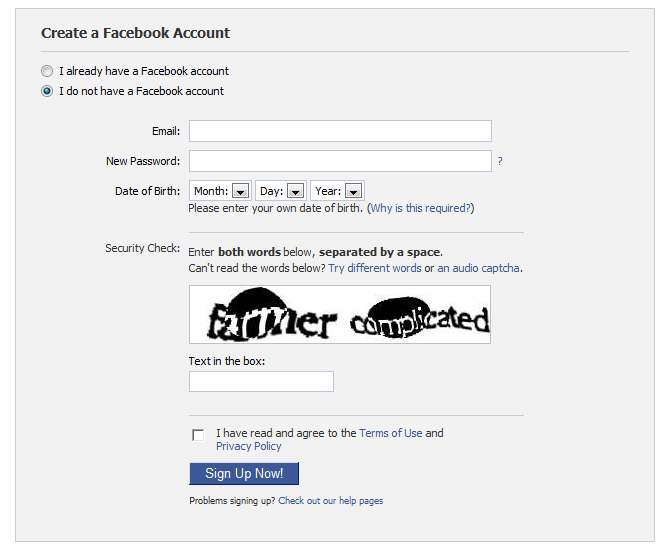The image size is (663, 553).
Task: Click "an audio captcha" link
Action: tap(478, 268)
